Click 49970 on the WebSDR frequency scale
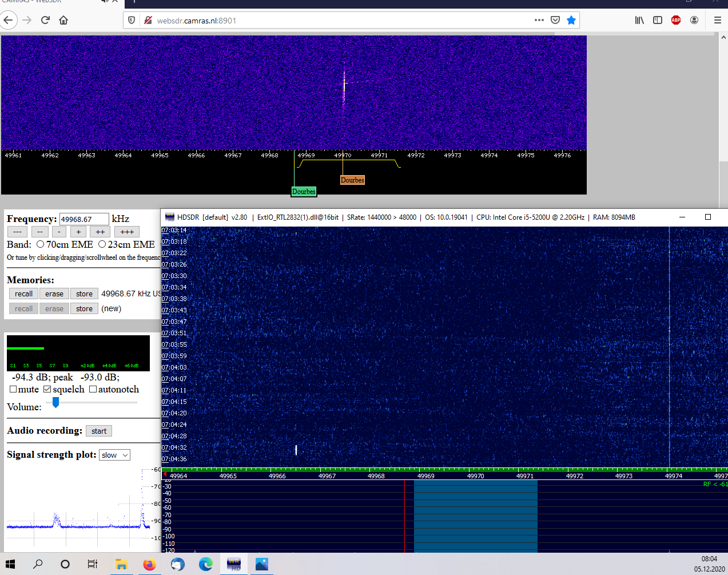Viewport: 728px width, 575px height. point(343,155)
